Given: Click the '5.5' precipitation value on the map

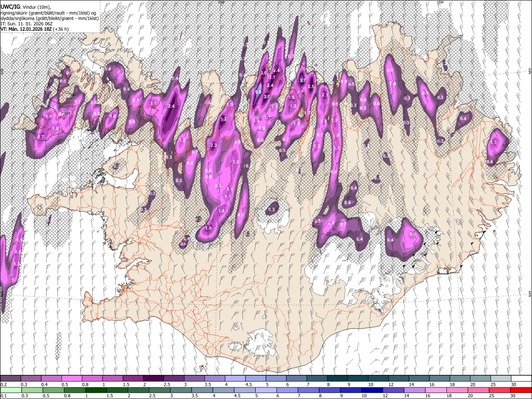Looking at the screenshot, I should [258, 92].
